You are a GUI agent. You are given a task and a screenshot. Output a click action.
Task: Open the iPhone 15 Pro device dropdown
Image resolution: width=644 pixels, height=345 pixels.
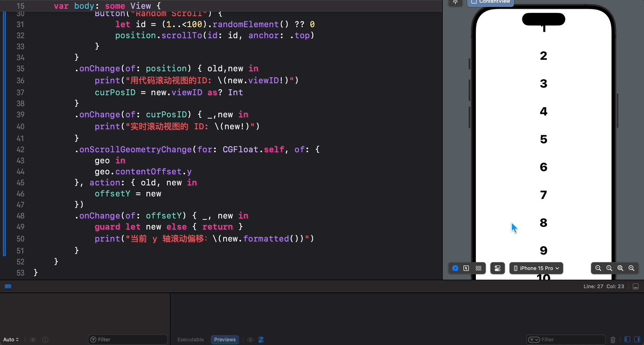pos(536,268)
